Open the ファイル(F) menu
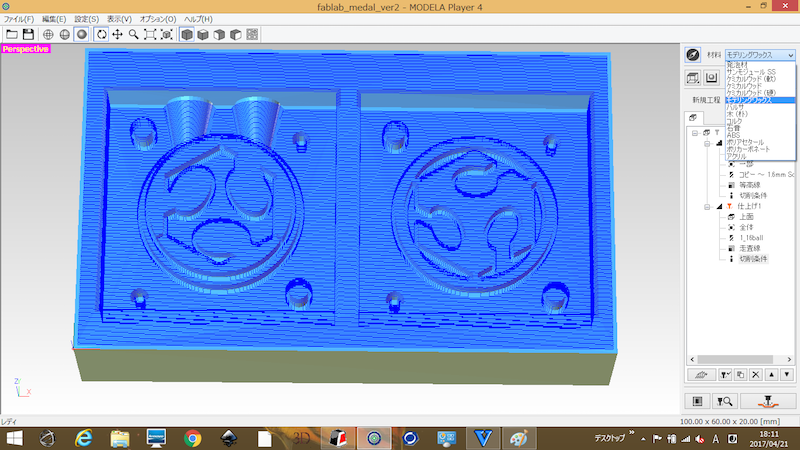Screen dimensions: 800x450 (19, 19)
